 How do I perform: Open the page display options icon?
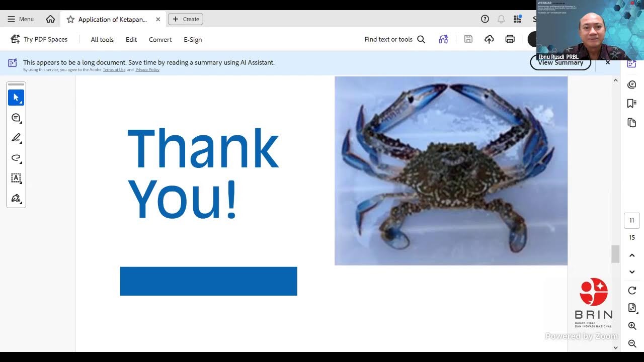[x=632, y=308]
